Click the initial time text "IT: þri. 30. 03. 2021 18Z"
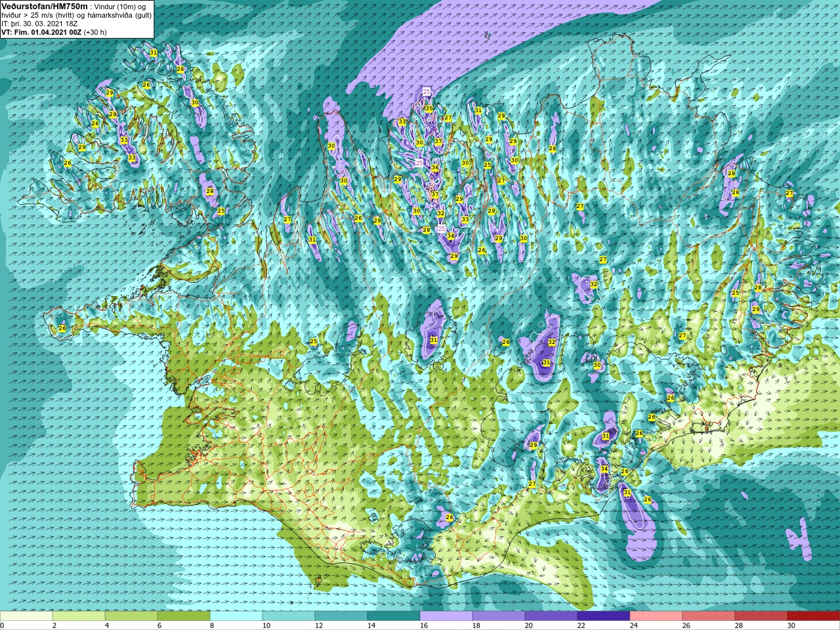The height and width of the screenshot is (630, 840). [39, 24]
